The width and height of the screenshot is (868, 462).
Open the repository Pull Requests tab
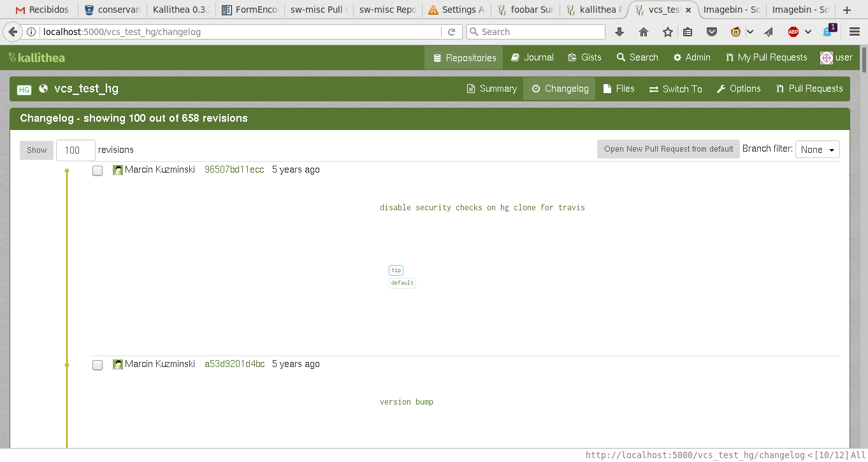[809, 89]
